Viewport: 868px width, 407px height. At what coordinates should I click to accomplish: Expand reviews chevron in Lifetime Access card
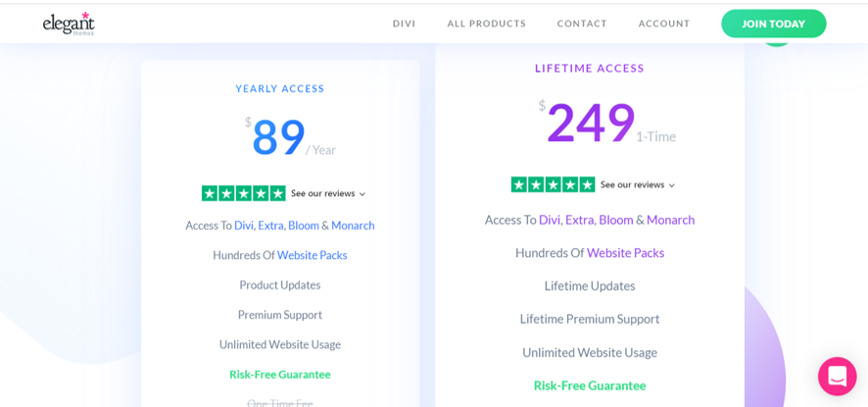pyautogui.click(x=671, y=185)
